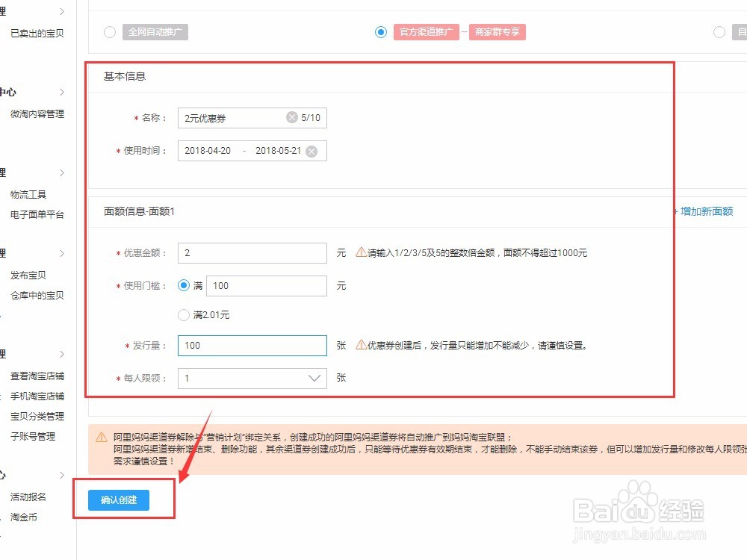The image size is (747, 560).
Task: Click the 增加新面额 link
Action: (705, 211)
